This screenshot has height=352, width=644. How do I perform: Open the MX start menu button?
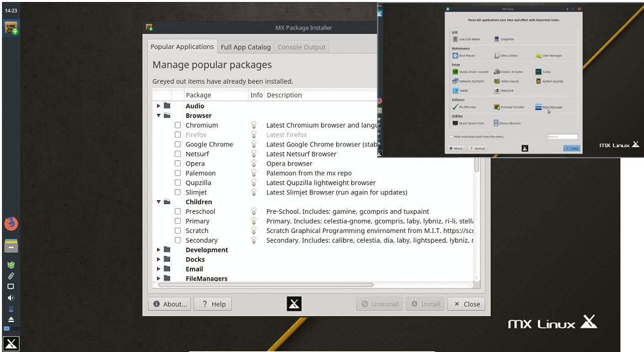(x=11, y=343)
